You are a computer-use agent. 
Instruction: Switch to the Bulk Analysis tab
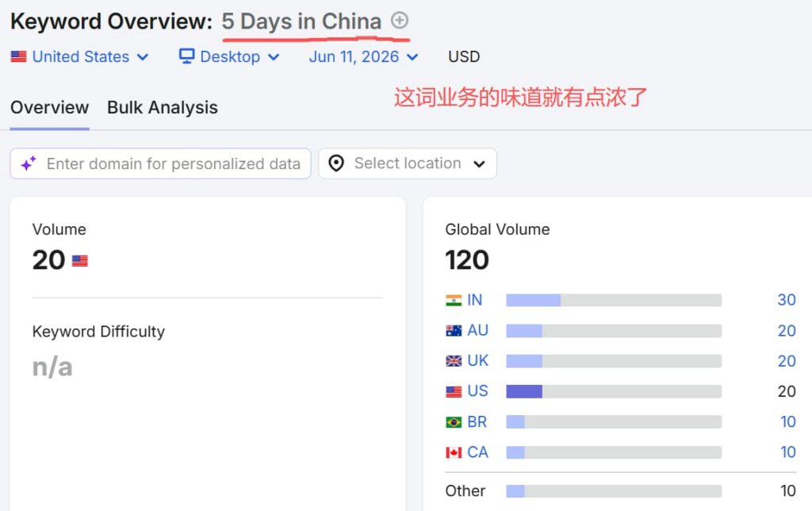(163, 107)
